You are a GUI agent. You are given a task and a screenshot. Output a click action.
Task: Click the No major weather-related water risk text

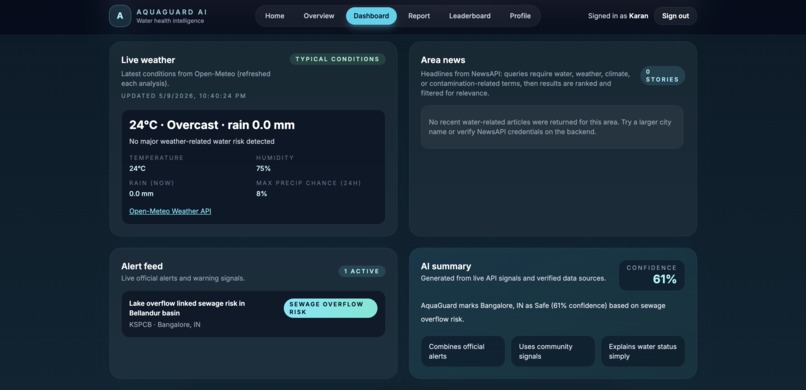click(x=202, y=141)
